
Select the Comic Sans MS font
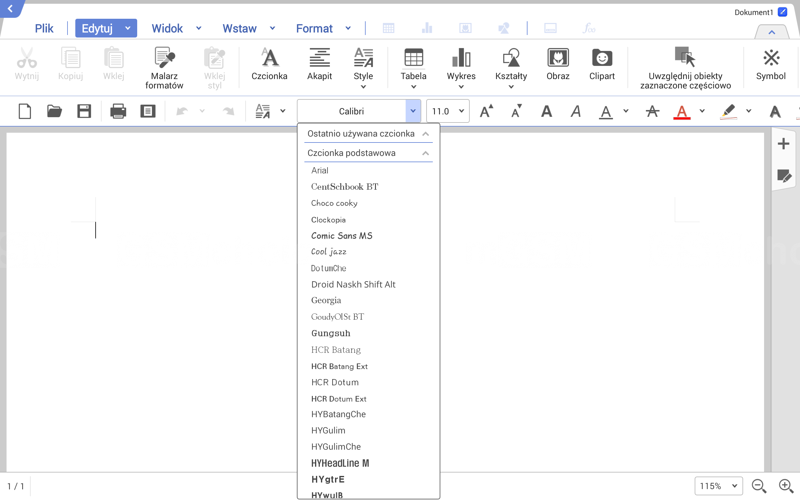pyautogui.click(x=341, y=236)
